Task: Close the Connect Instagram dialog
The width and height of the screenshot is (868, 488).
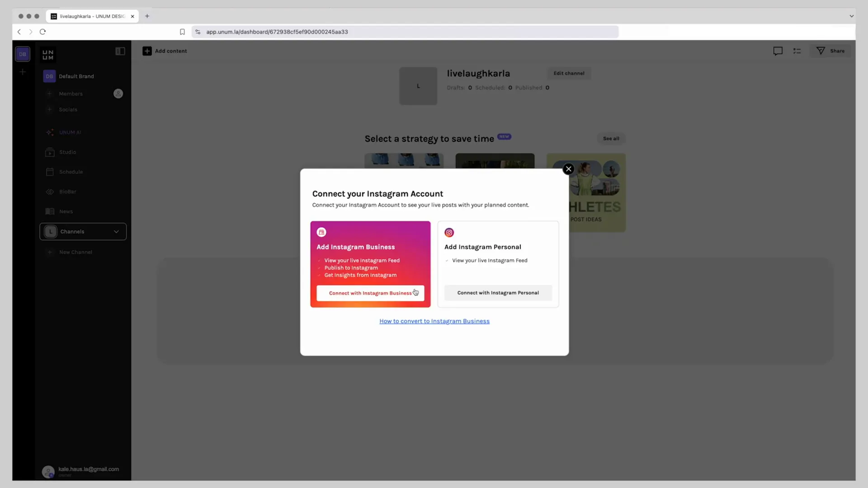Action: pos(568,169)
